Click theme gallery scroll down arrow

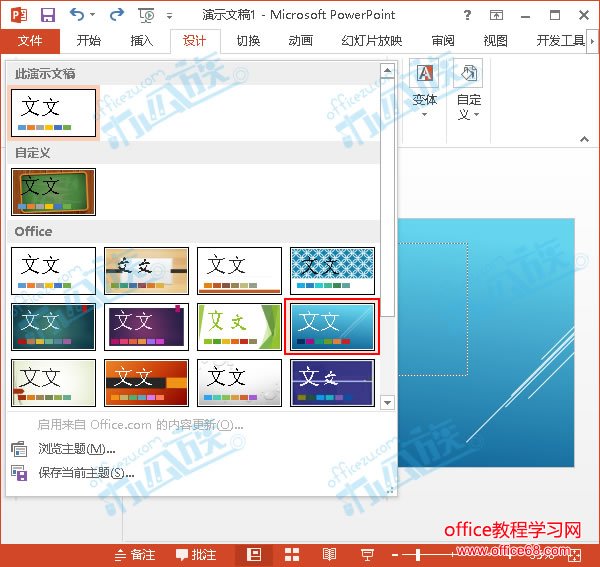pyautogui.click(x=387, y=402)
